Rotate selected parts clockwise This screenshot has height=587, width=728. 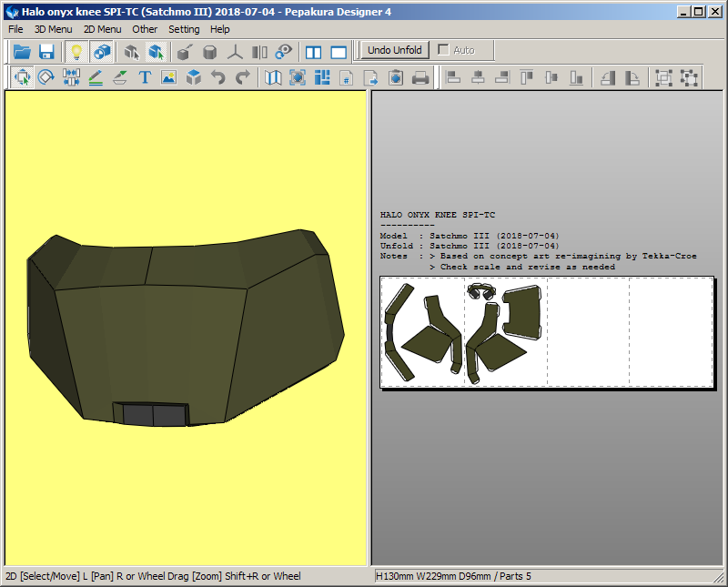(x=632, y=77)
